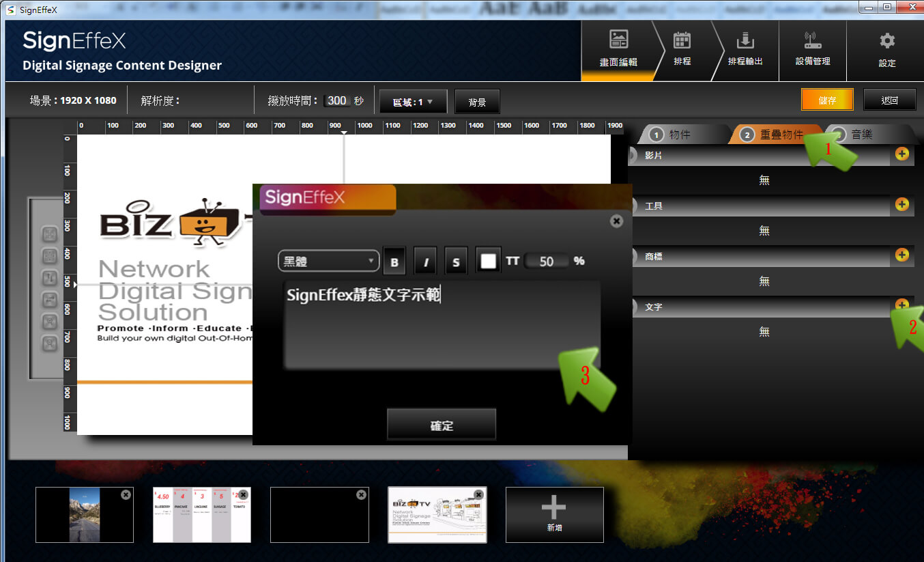Close the text editor dialog
The image size is (924, 562).
[616, 221]
